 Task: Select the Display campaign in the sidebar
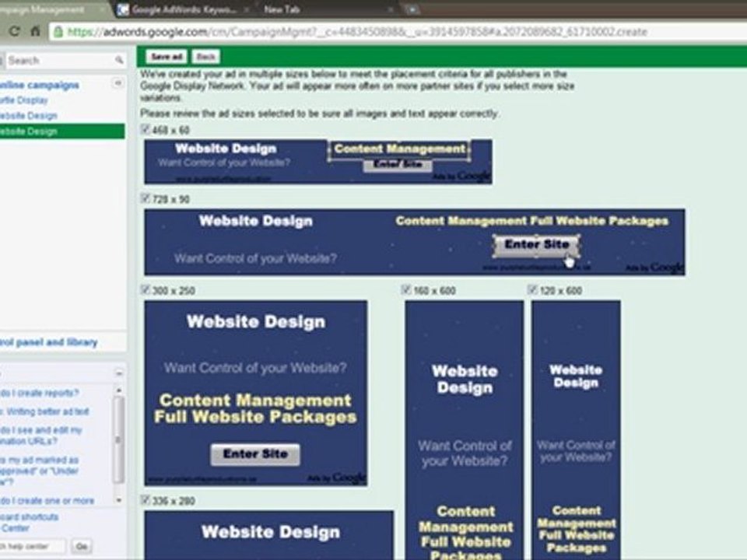[24, 100]
